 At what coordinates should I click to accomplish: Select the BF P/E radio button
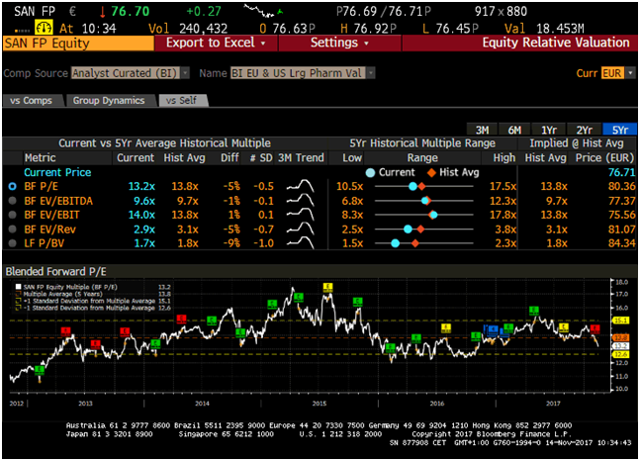click(x=13, y=186)
